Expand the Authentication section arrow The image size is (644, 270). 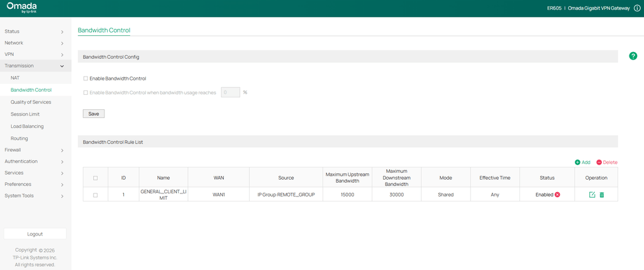62,161
